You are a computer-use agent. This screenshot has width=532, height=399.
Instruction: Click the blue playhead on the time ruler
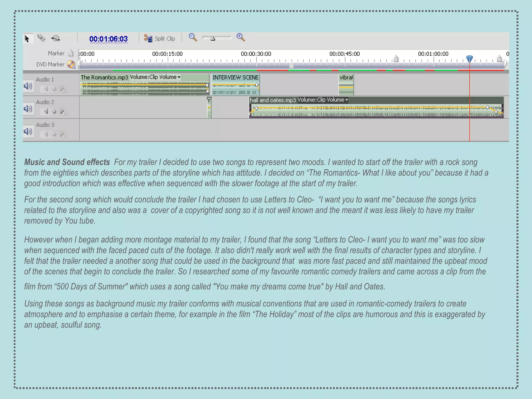click(469, 58)
